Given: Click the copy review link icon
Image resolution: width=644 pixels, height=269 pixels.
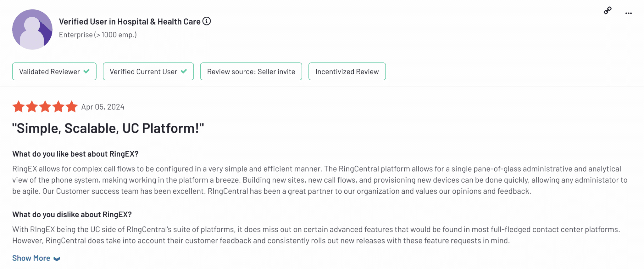Looking at the screenshot, I should coord(608,11).
